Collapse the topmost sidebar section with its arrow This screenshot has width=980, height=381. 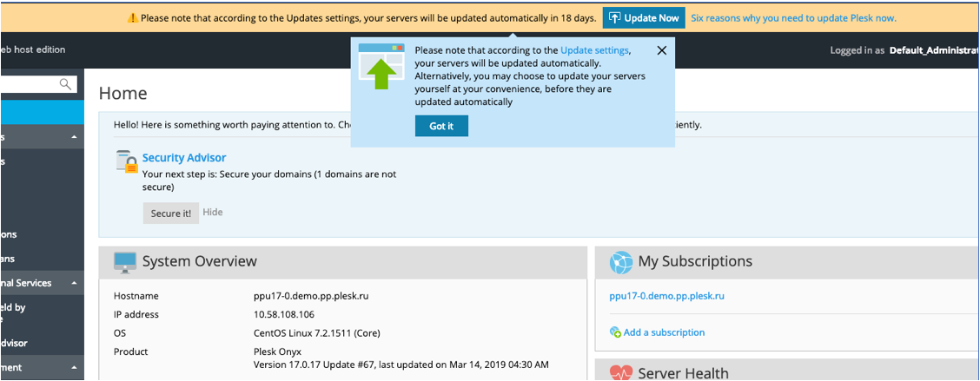click(75, 136)
